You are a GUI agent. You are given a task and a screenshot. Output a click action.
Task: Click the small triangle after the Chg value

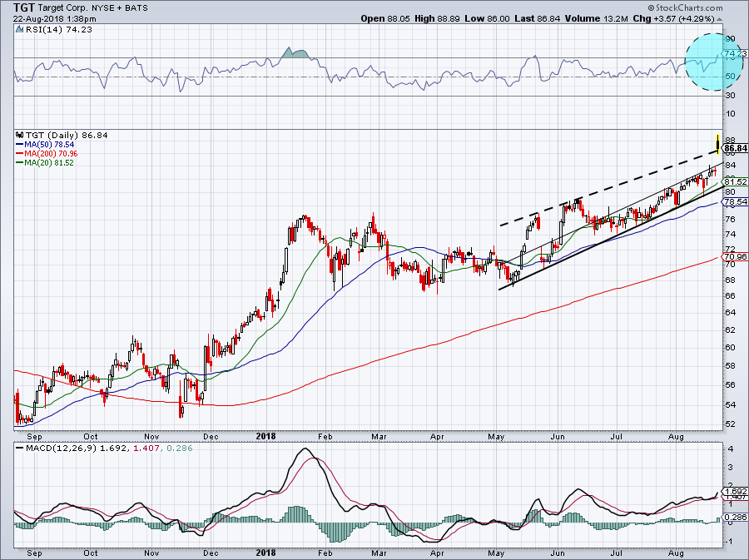tap(719, 20)
